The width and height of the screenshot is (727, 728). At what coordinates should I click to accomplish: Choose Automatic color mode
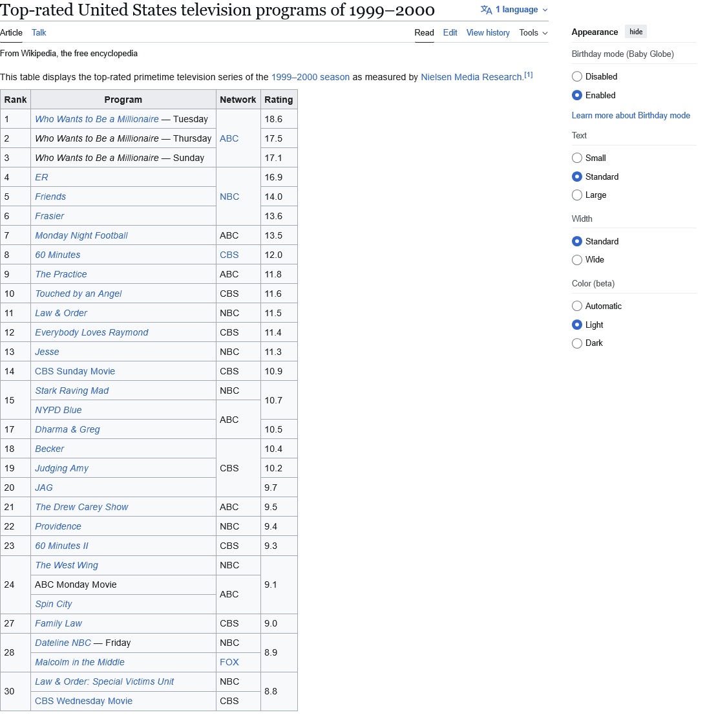[x=576, y=306]
